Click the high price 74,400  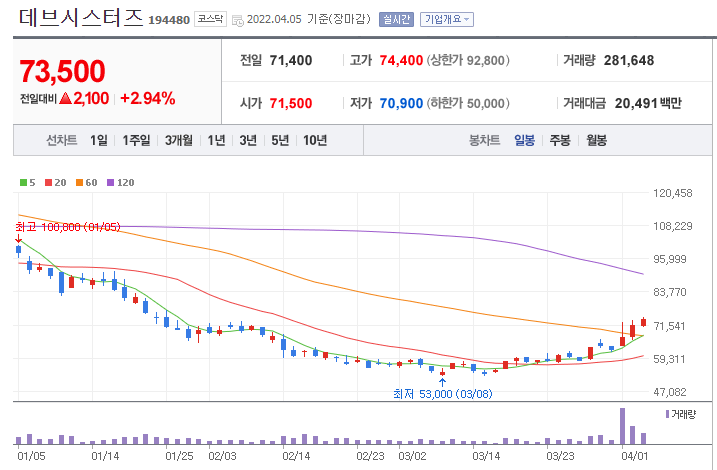coord(401,60)
